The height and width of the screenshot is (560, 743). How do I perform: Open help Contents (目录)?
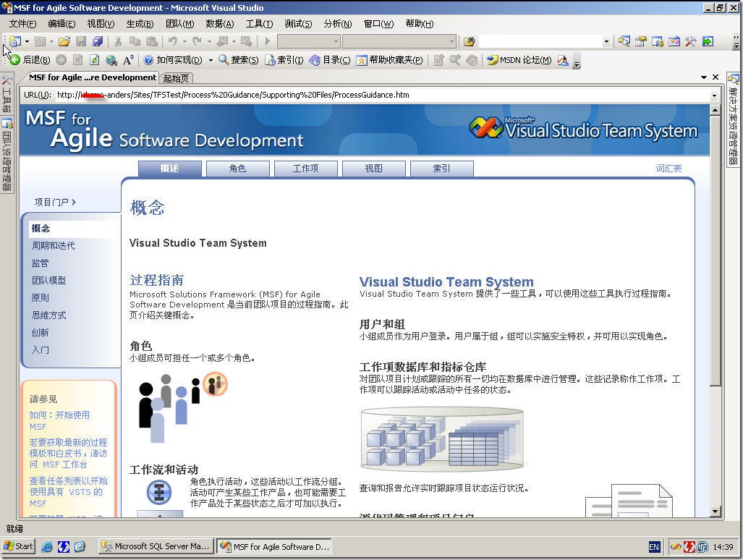click(x=329, y=60)
